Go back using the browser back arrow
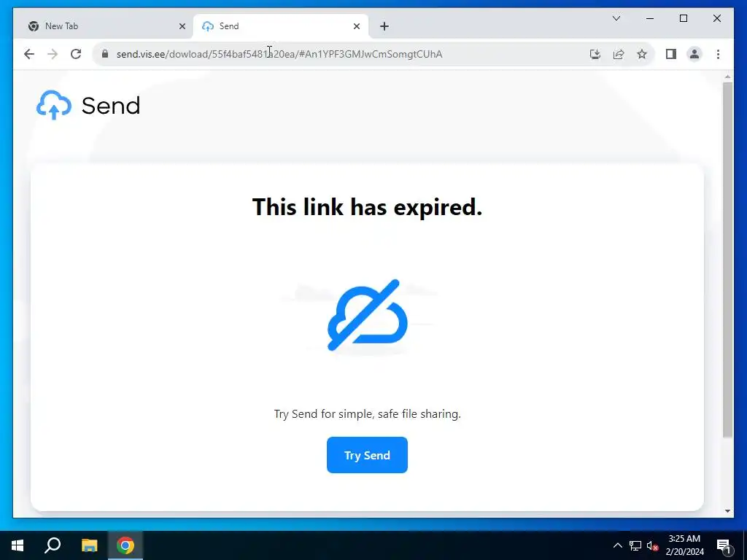The image size is (747, 560). pyautogui.click(x=29, y=54)
